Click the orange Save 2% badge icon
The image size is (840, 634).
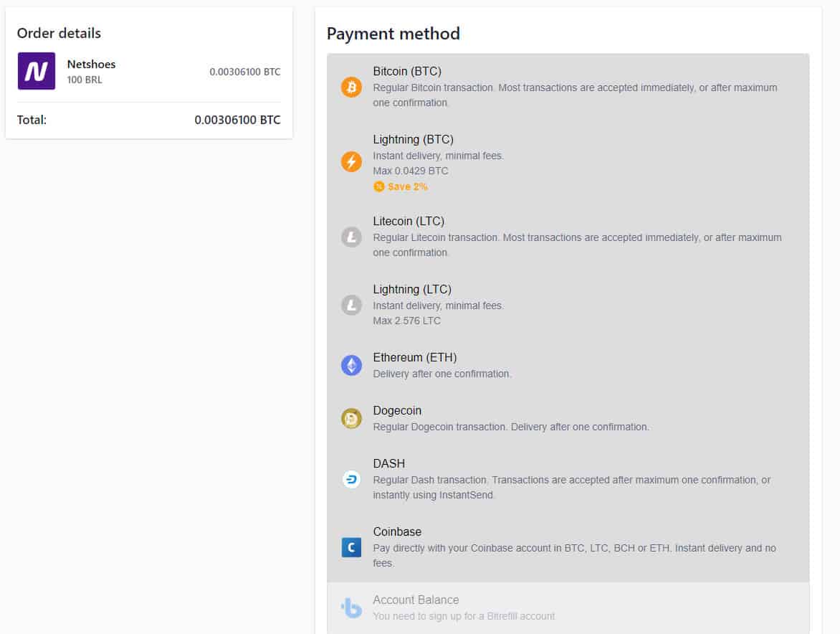[x=378, y=186]
